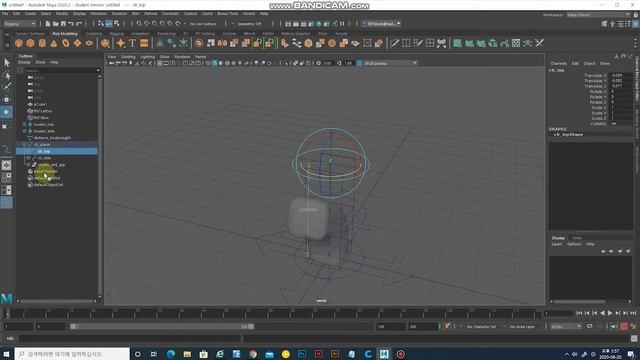The width and height of the screenshot is (640, 360).
Task: Open the Symmetry Off dropdown
Action: pos(249,24)
